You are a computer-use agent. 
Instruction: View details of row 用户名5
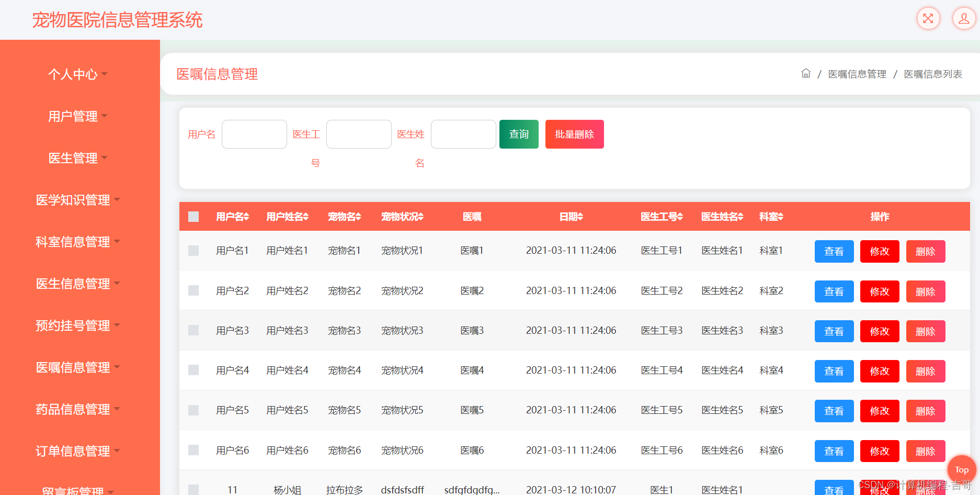pyautogui.click(x=834, y=411)
